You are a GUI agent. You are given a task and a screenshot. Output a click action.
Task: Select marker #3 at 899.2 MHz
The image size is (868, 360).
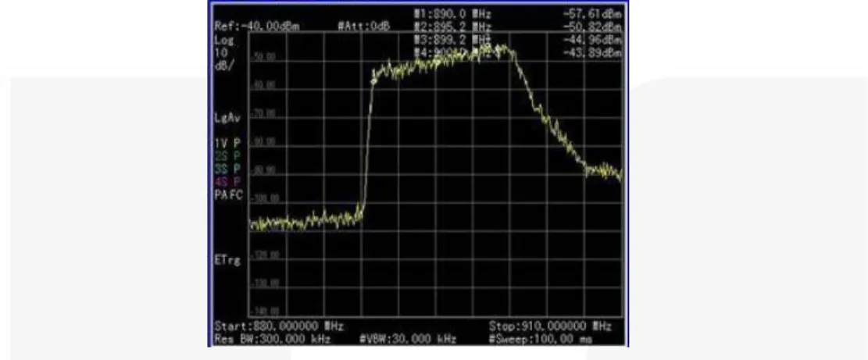tap(452, 39)
